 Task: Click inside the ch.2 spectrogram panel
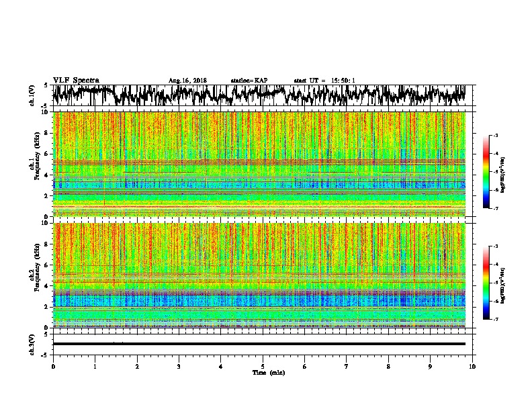point(259,275)
